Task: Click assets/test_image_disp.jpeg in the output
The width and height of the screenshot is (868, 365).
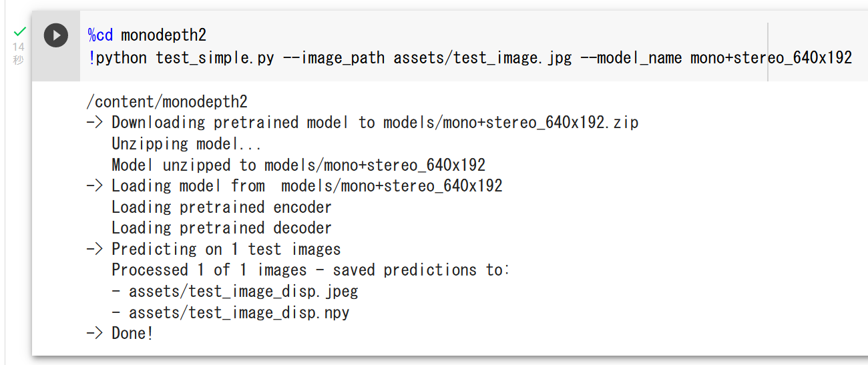Action: (244, 292)
